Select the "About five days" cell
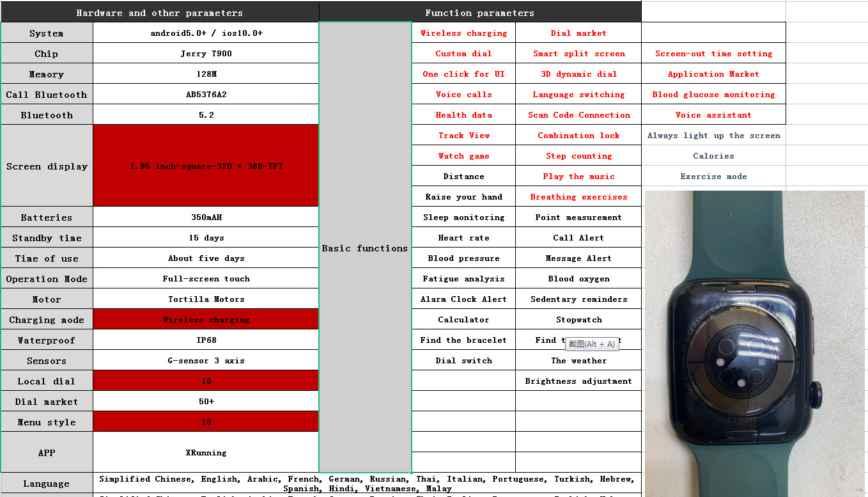Screen dimensions: 868x497 pyautogui.click(x=206, y=258)
